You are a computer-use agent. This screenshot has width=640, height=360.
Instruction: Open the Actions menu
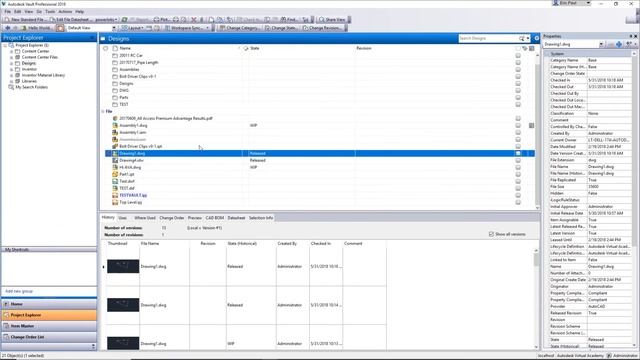coord(65,12)
